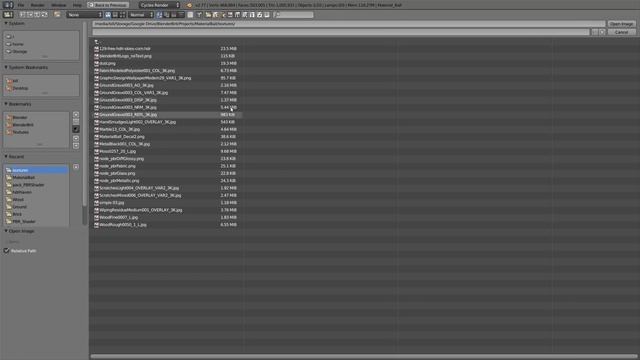Toggle font files filter
Viewport: 640px width, 360px height.
tap(252, 15)
